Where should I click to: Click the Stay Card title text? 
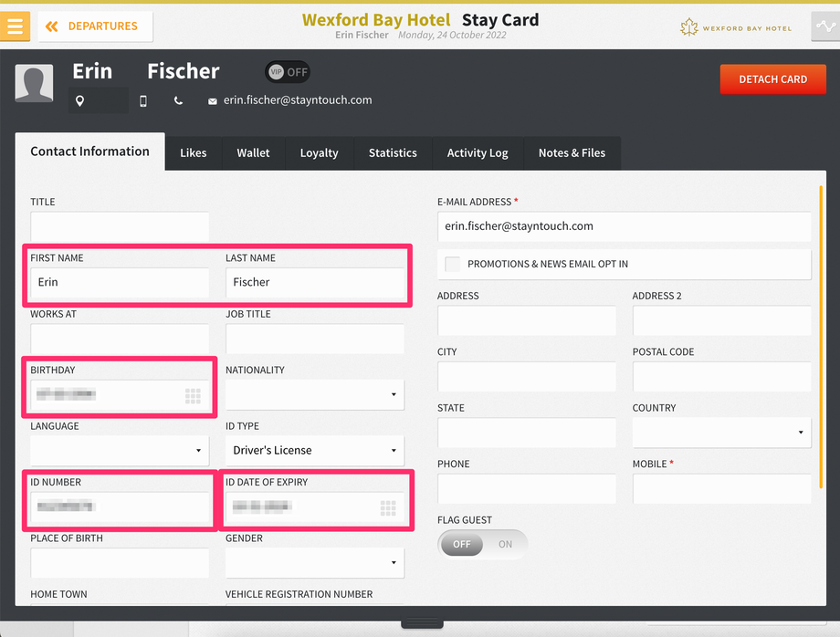[x=500, y=20]
